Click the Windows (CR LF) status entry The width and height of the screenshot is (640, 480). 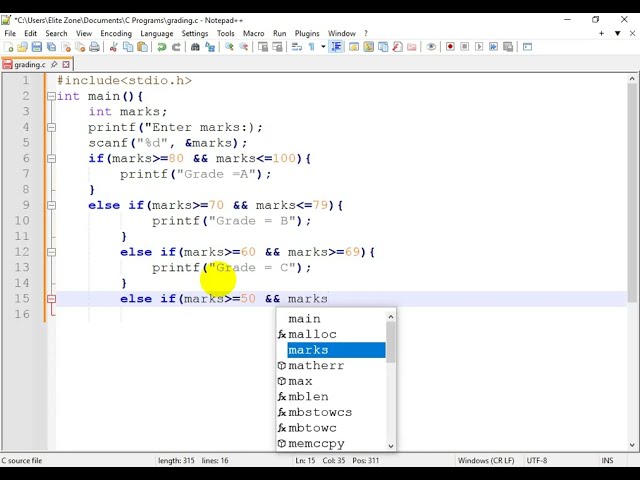point(486,460)
